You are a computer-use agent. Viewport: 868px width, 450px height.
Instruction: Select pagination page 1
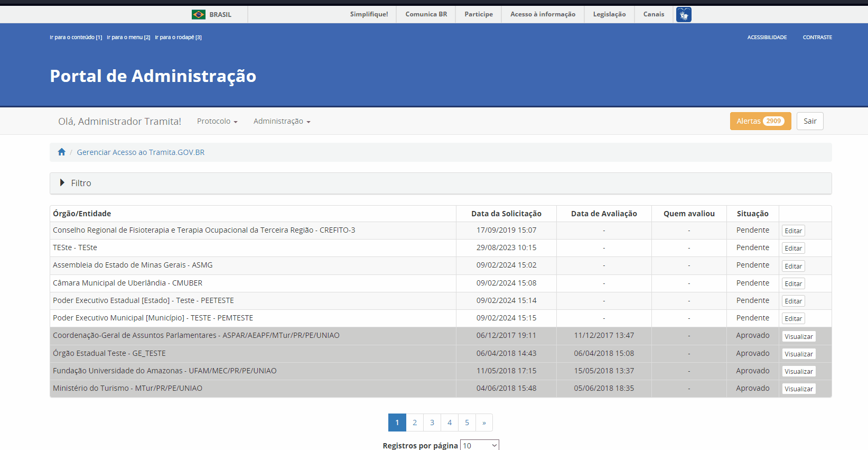(x=397, y=423)
